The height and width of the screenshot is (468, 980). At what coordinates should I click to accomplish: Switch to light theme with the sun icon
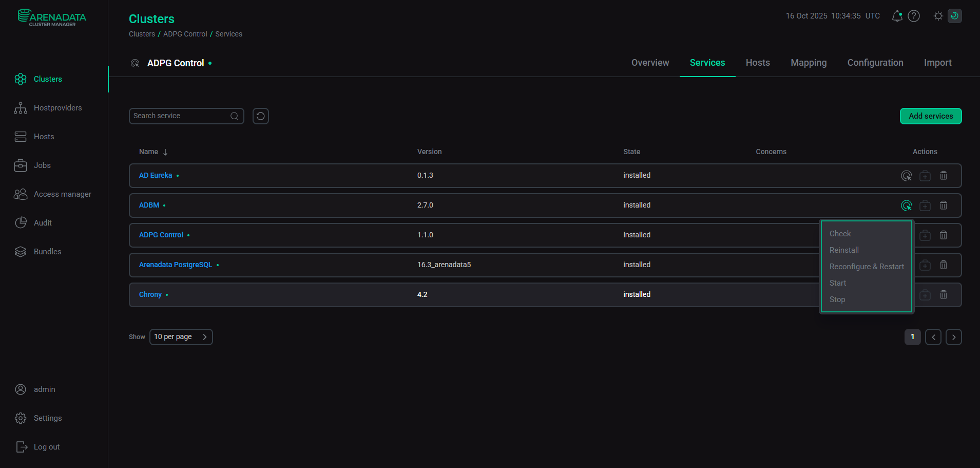coord(938,16)
